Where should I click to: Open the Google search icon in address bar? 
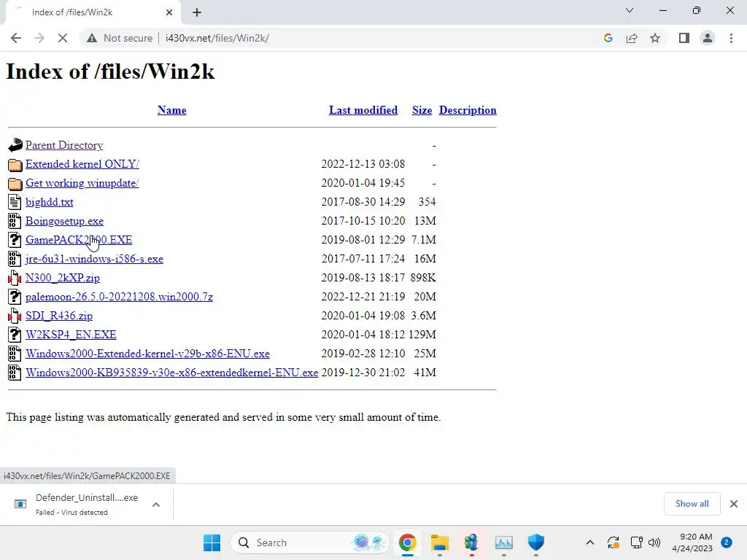(x=608, y=38)
